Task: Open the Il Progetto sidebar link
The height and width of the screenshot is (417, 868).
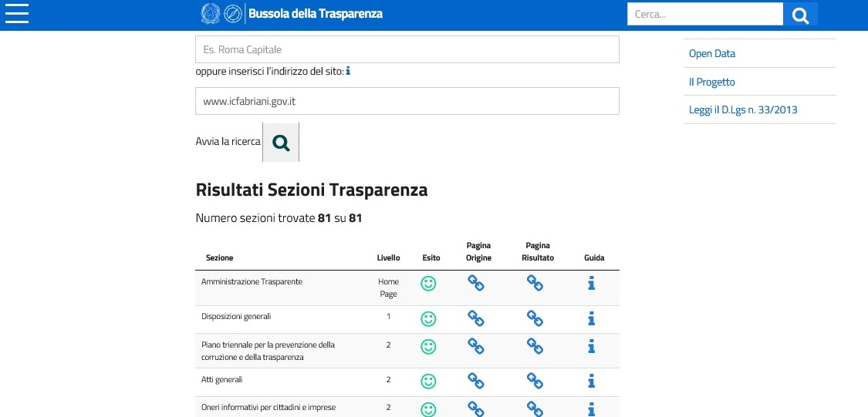Action: (x=712, y=82)
